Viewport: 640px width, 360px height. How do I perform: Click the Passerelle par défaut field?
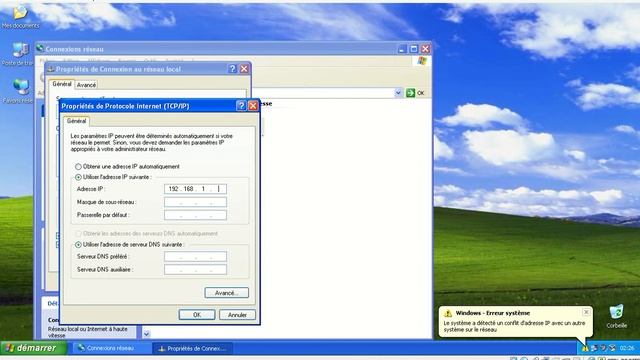click(x=195, y=215)
